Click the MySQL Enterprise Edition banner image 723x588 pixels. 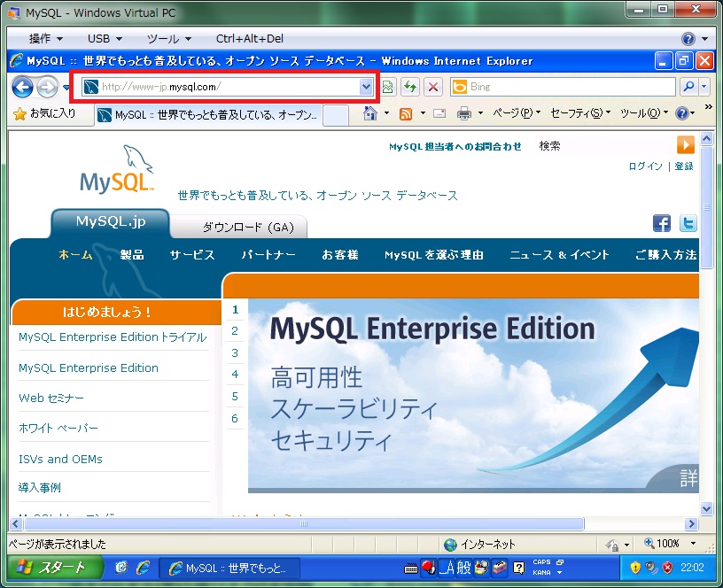(x=473, y=395)
